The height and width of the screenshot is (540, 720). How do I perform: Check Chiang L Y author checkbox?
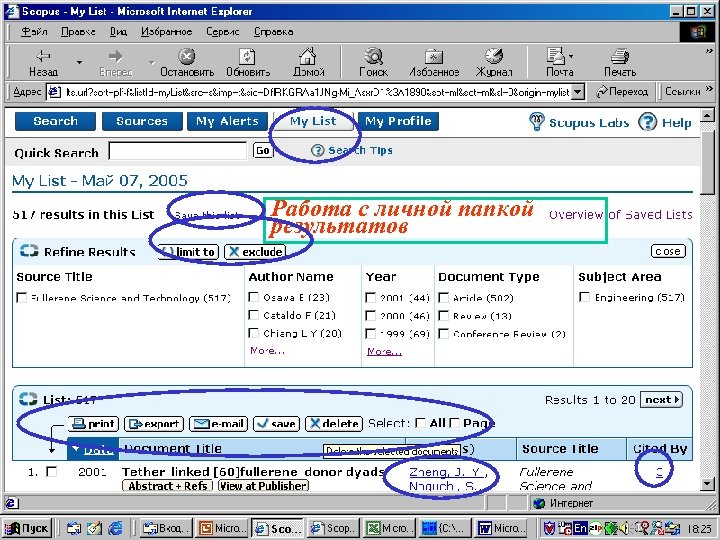coord(253,333)
